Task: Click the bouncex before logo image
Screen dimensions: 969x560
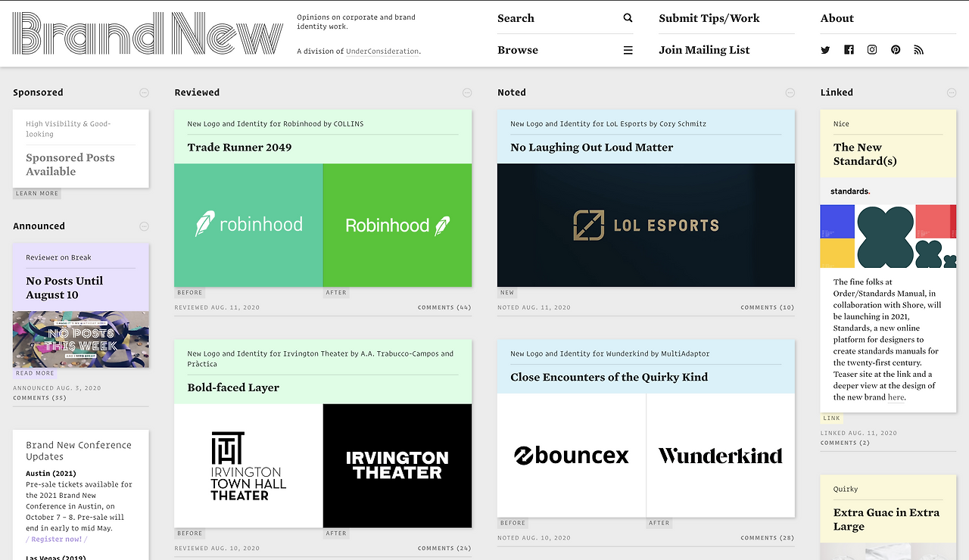Action: [x=572, y=455]
